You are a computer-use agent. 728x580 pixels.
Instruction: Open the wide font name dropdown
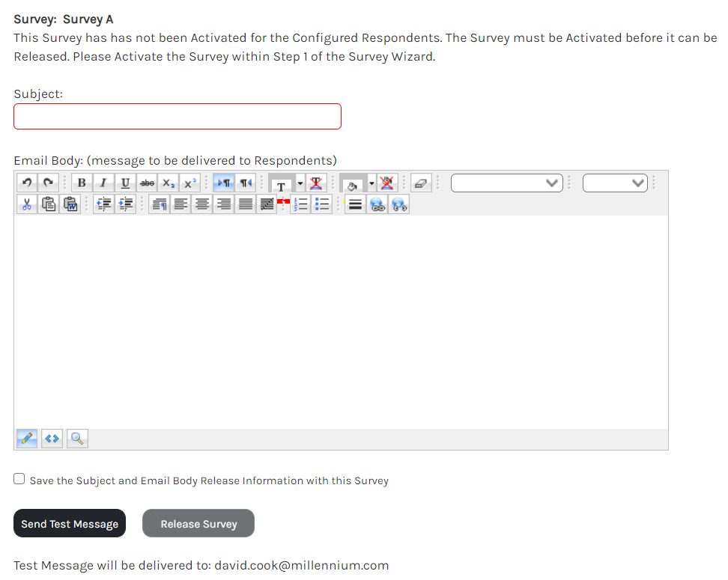(x=506, y=183)
